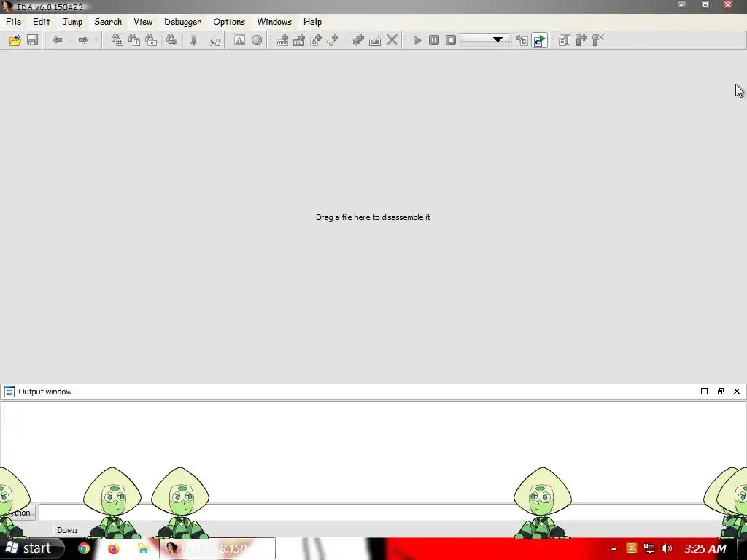
Task: Open the Edit menu
Action: tap(42, 22)
